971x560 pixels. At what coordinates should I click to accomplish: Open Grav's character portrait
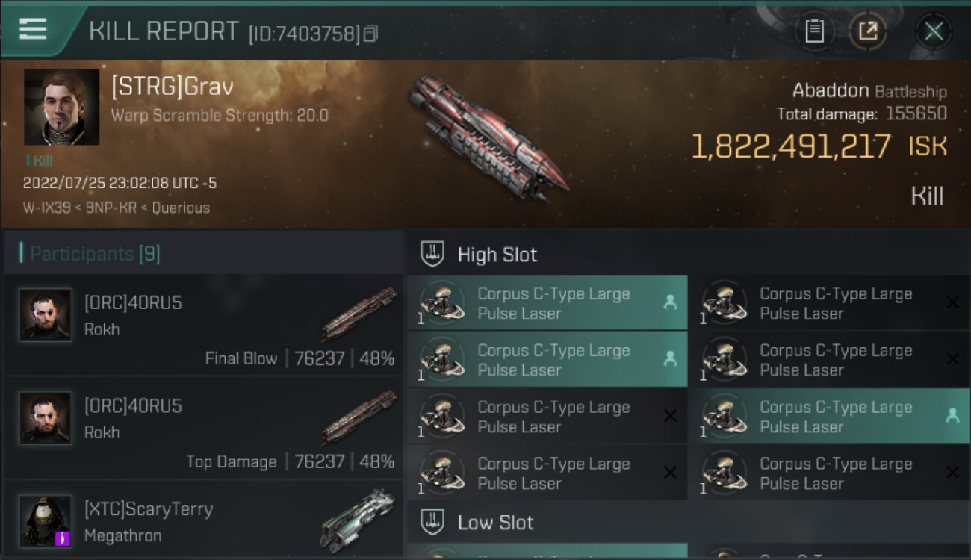61,107
